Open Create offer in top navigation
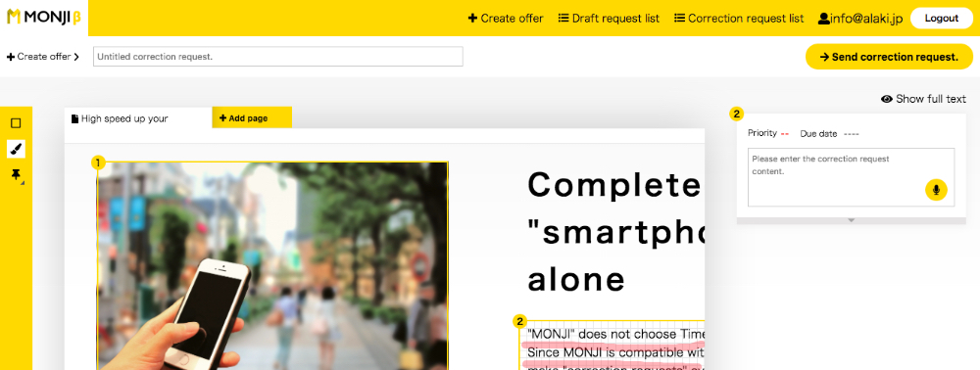The image size is (980, 370). 506,18
